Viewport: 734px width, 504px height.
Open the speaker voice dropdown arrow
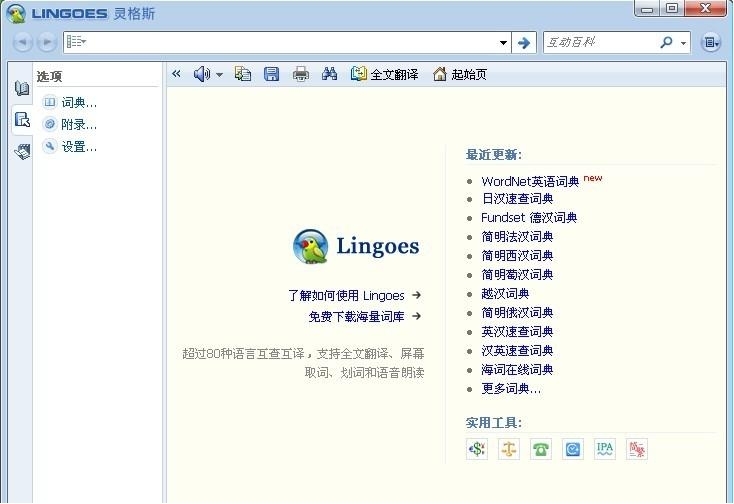[219, 75]
